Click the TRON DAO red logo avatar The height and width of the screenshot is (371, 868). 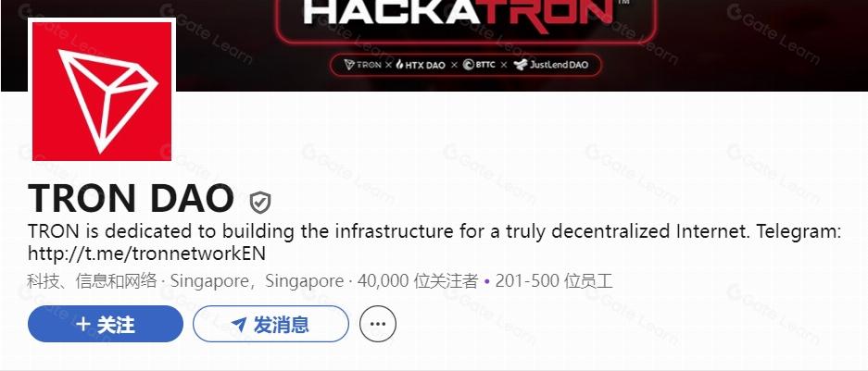(x=102, y=92)
